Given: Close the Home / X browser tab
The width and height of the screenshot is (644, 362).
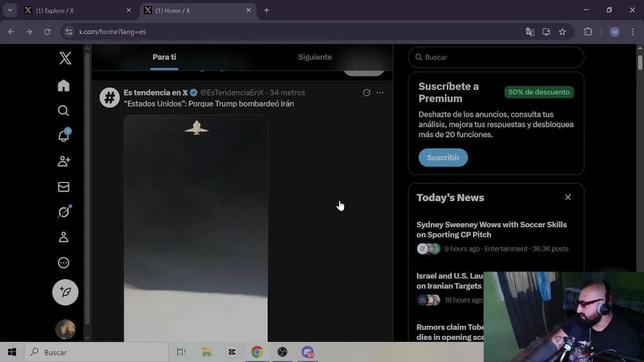Looking at the screenshot, I should pos(249,10).
